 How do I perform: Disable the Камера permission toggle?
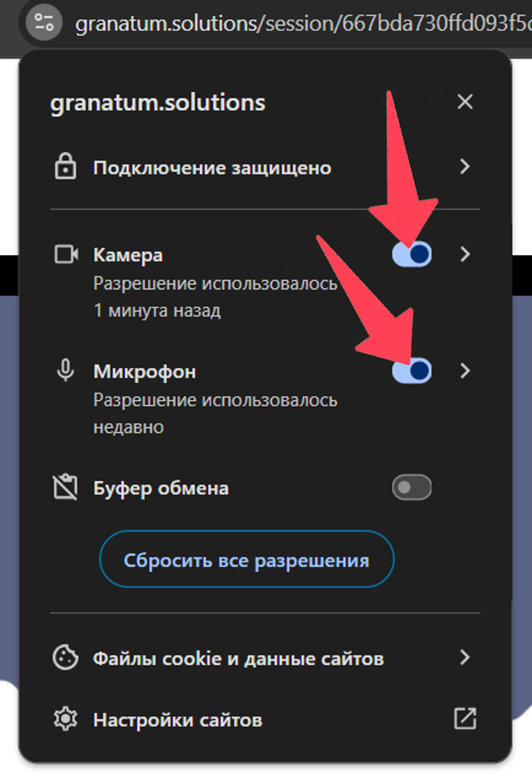412,254
